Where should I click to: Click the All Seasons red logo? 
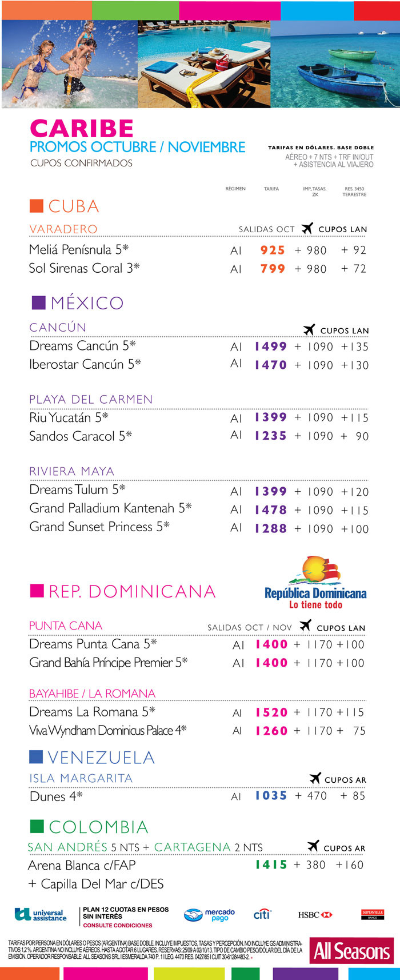point(351,951)
